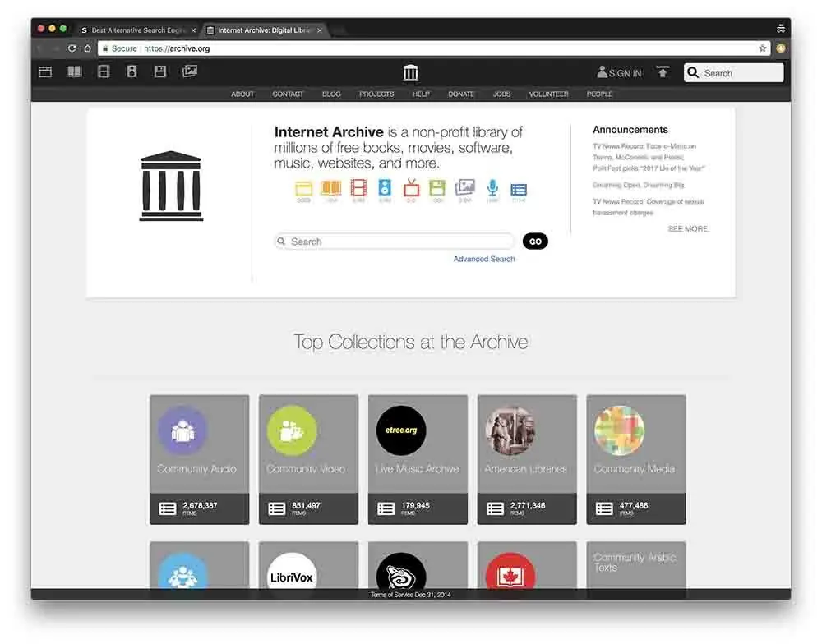Click the Internet Archive logo in header
Screen dimensions: 822x644
[410, 72]
